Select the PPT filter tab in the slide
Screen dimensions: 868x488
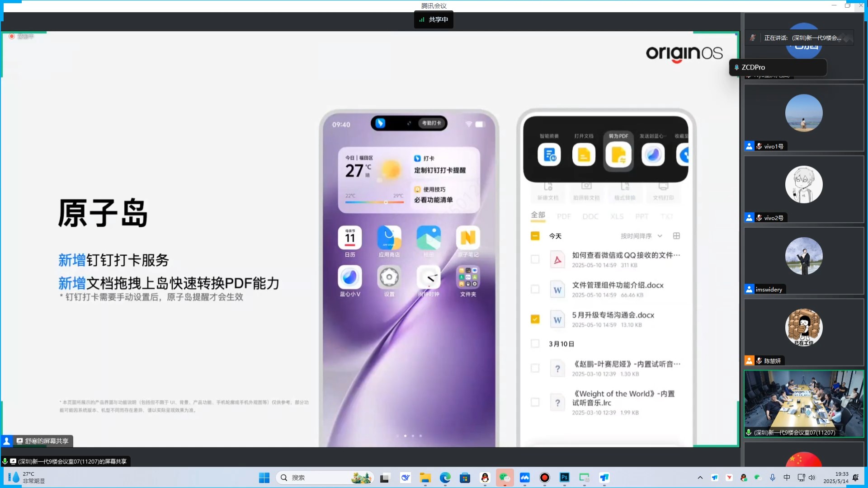(x=642, y=216)
